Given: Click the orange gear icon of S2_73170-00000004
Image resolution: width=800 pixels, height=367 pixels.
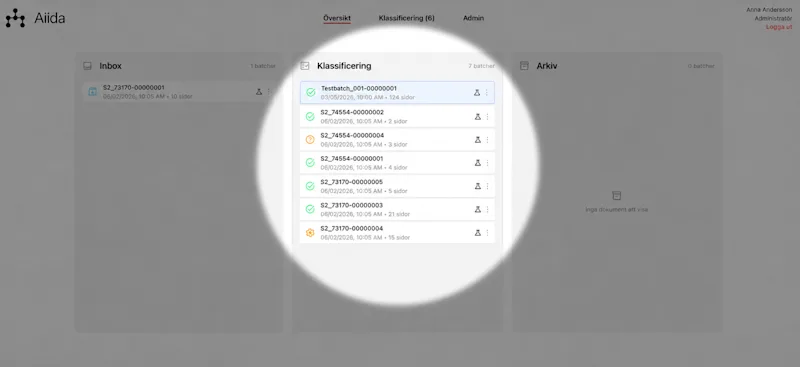Looking at the screenshot, I should tap(310, 233).
